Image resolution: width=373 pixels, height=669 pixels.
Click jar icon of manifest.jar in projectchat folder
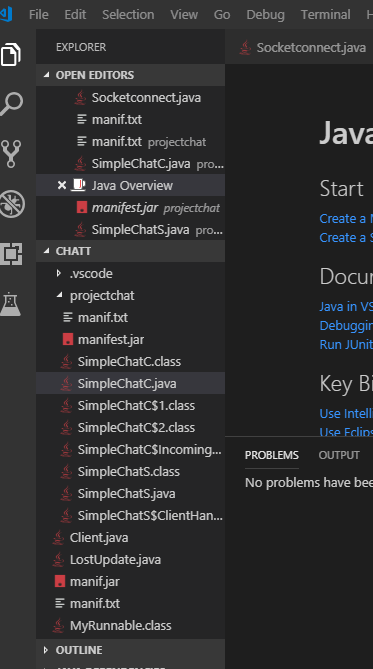coord(67,339)
